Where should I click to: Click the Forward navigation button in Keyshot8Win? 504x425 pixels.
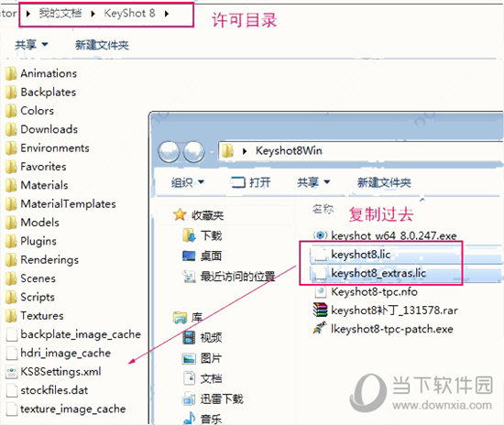tap(194, 151)
